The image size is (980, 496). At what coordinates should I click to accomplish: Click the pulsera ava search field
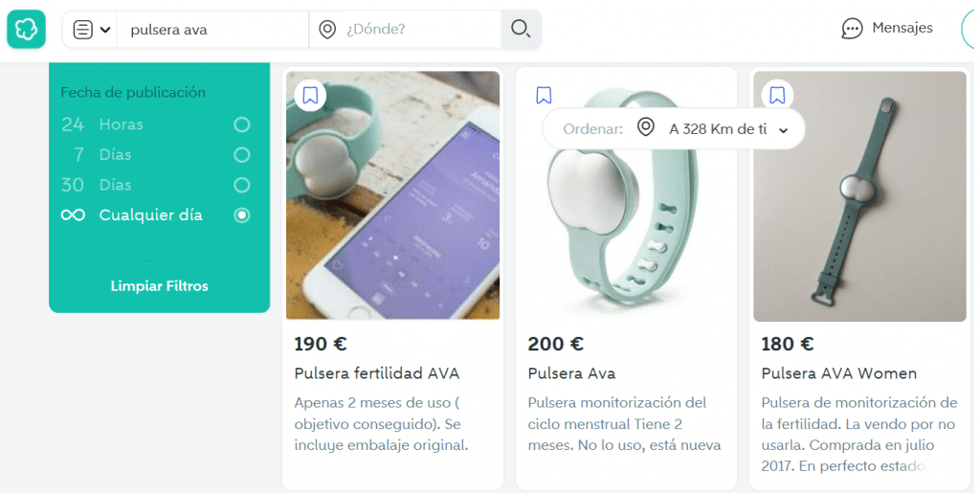click(212, 30)
